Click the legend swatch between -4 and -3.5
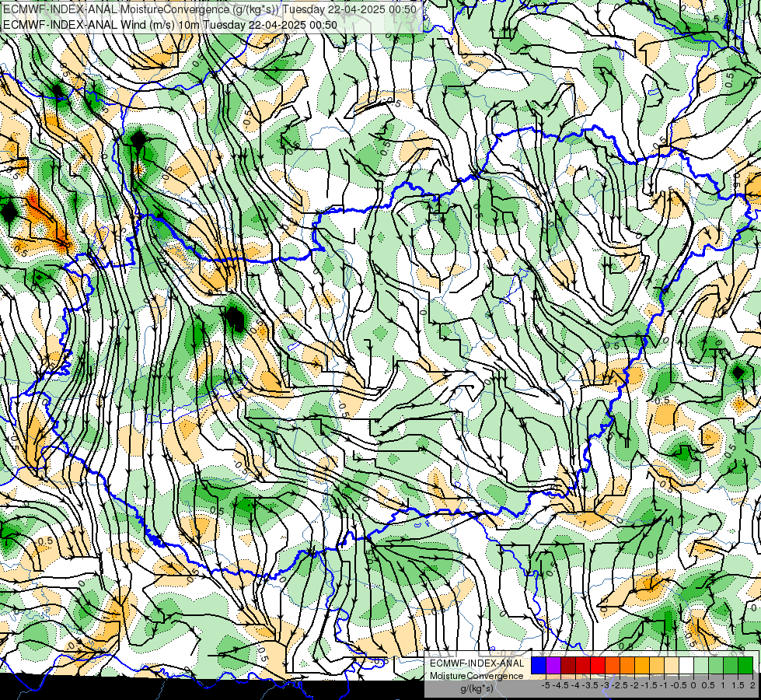 point(583,666)
